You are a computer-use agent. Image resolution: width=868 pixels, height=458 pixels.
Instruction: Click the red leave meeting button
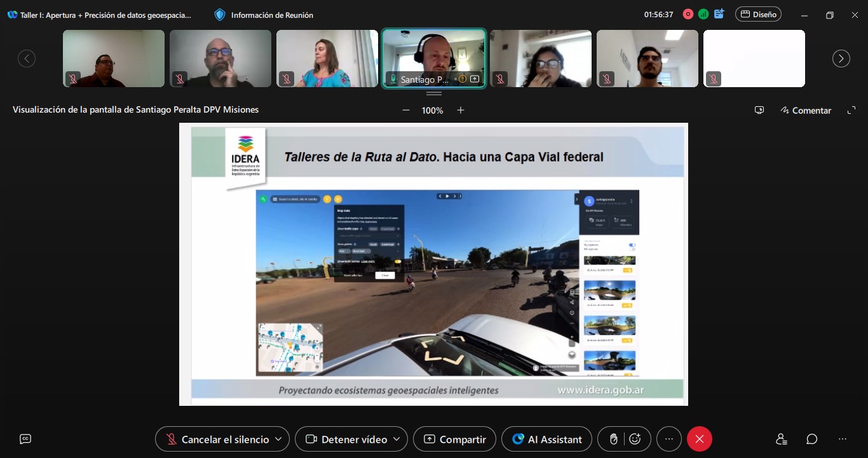699,439
